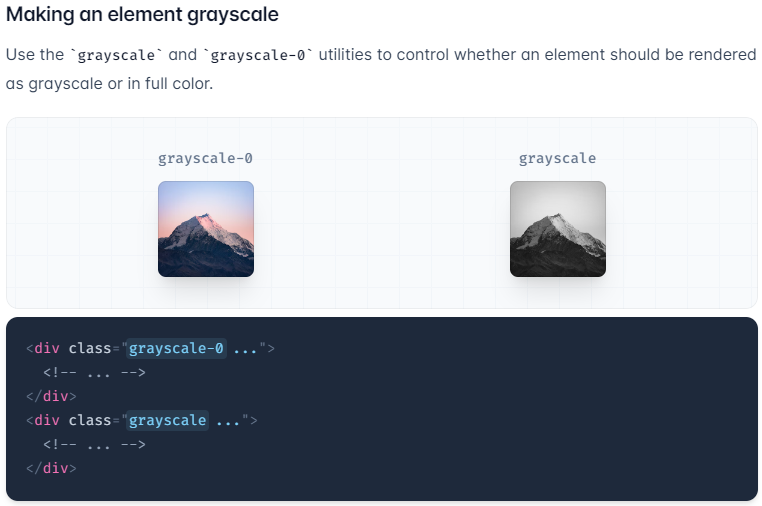Viewport: 762px width, 506px height.
Task: Click the highlighted grayscale class in the code block
Action: click(x=167, y=420)
